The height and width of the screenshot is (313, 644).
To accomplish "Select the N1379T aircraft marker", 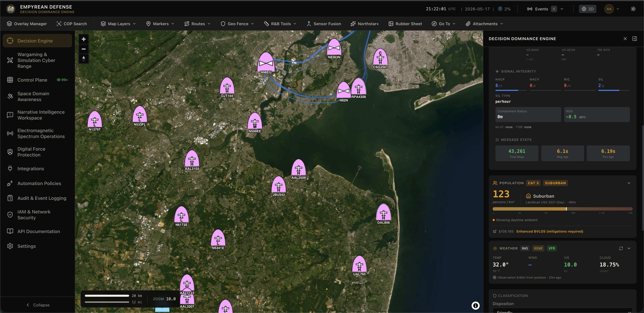I will pos(94,121).
